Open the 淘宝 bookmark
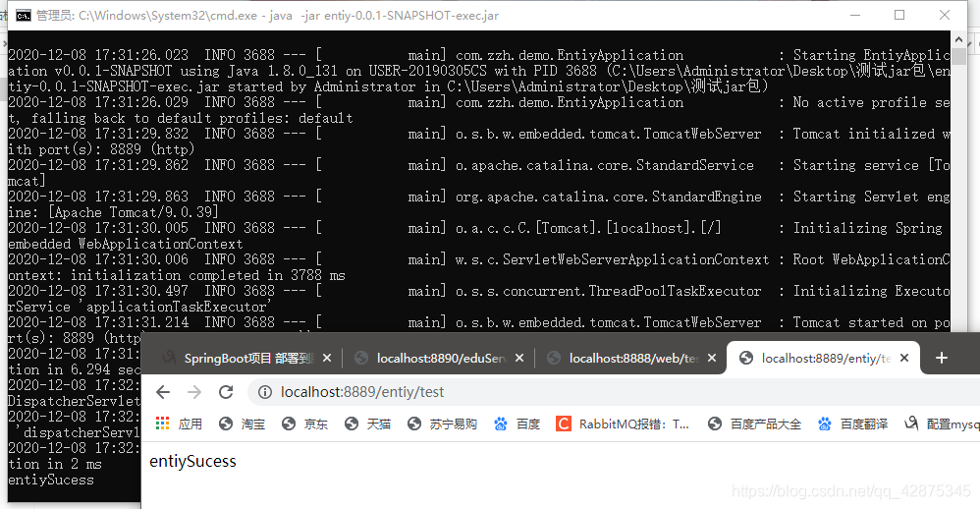 [242, 424]
